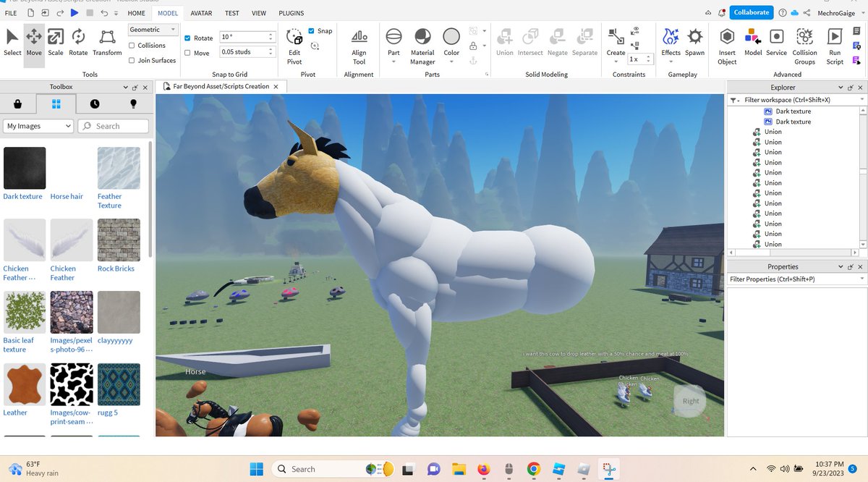Open Toolbox creations lightbulb tab
This screenshot has height=482, width=868.
click(133, 103)
